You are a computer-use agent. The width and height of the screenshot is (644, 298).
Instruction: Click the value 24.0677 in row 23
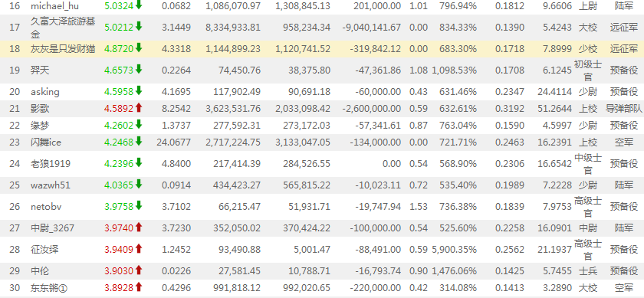tap(174, 142)
